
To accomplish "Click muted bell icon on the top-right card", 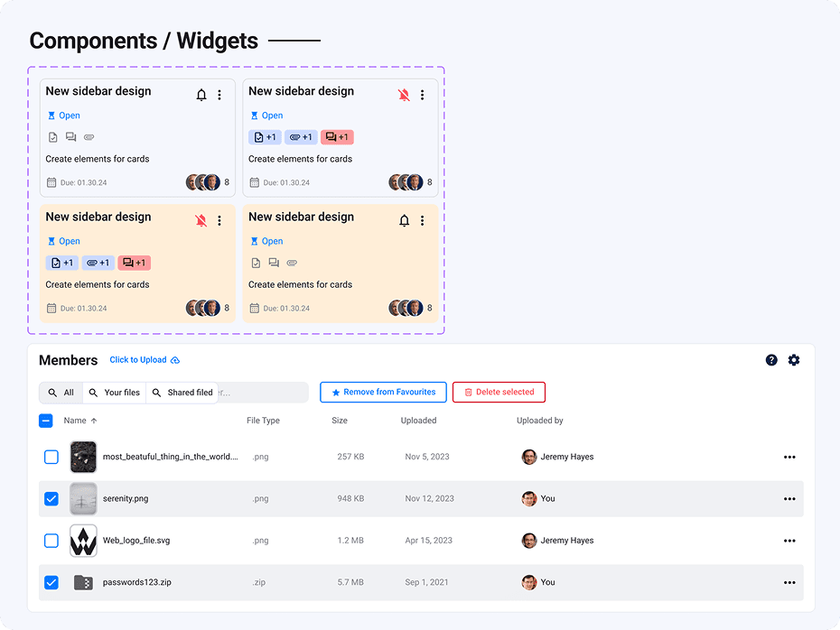I will [404, 95].
